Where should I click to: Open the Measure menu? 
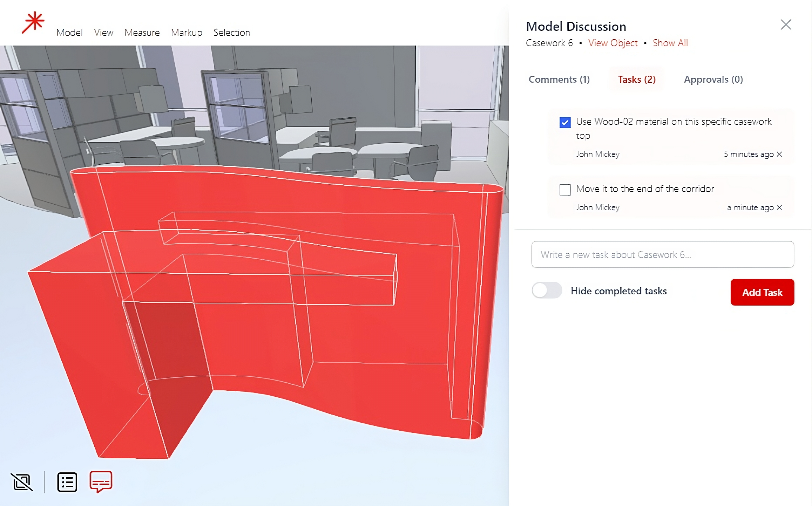click(142, 33)
